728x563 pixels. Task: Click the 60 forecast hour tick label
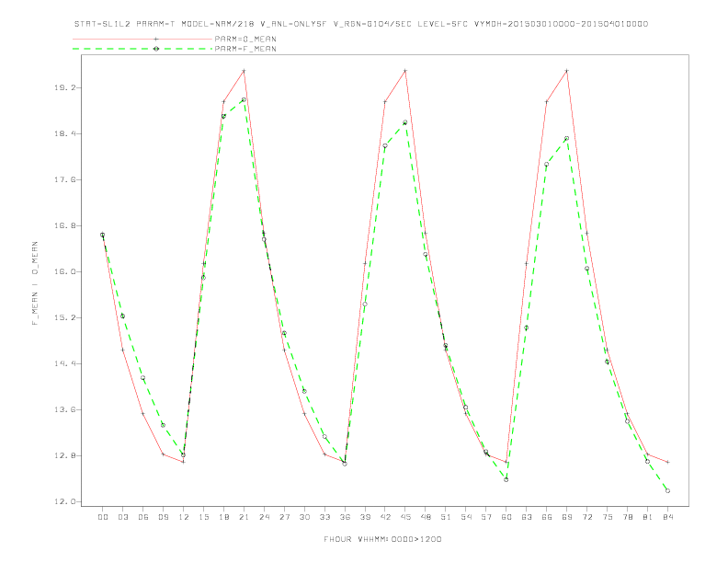click(x=506, y=517)
